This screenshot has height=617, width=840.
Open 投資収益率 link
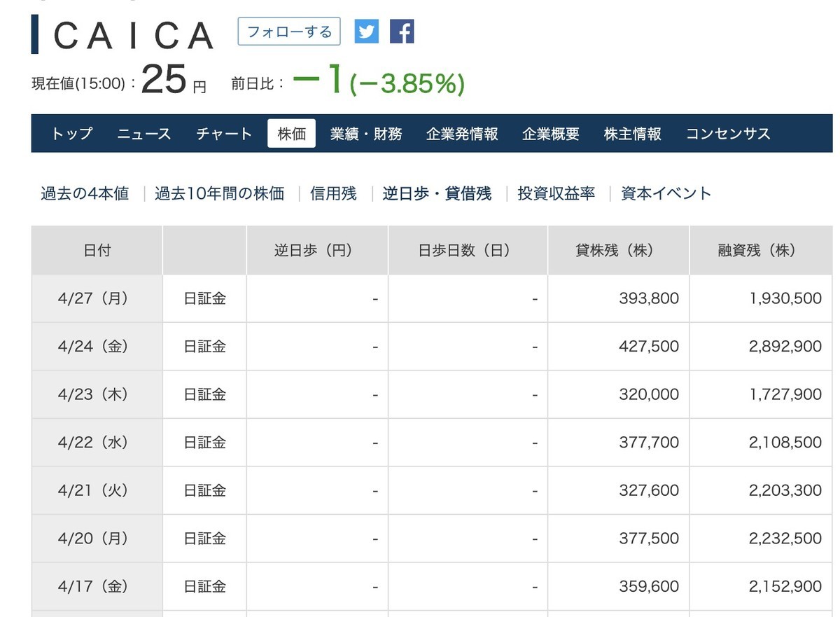tap(556, 193)
